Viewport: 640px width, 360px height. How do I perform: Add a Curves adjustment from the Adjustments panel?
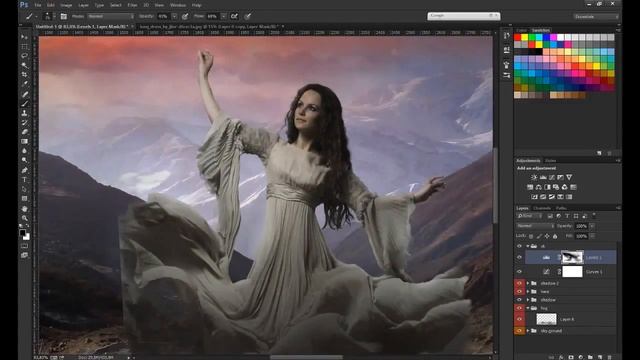pyautogui.click(x=552, y=177)
